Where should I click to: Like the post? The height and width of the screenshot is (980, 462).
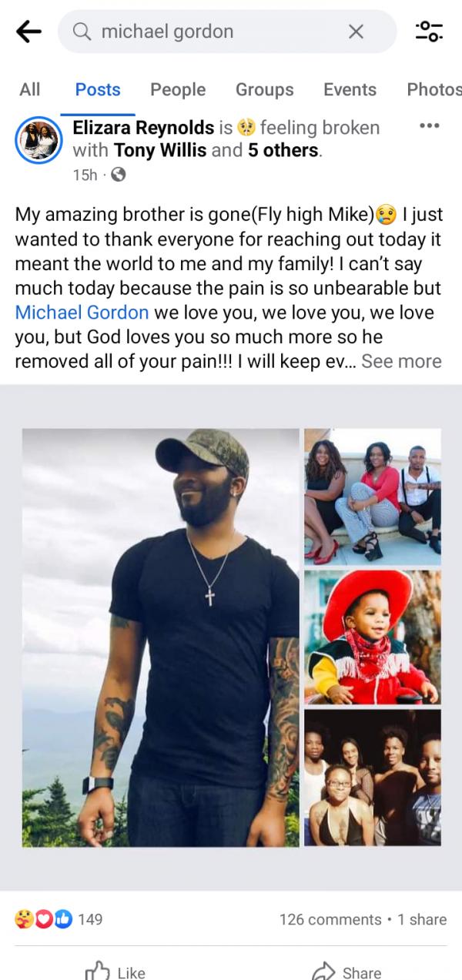point(115,972)
